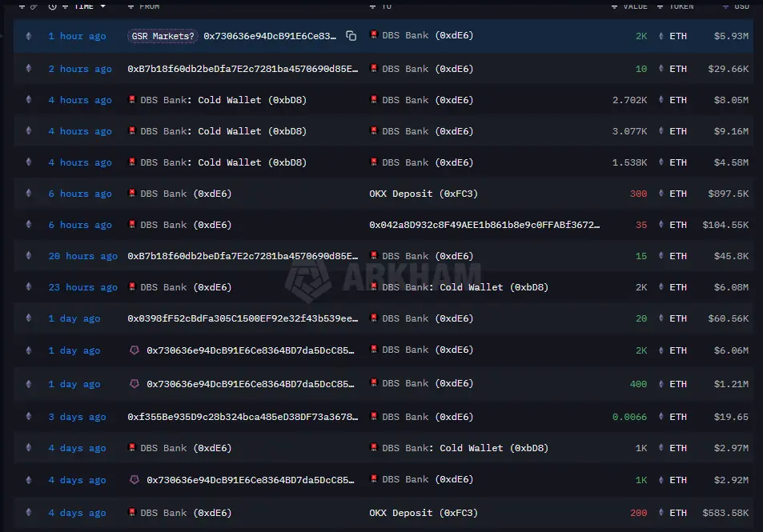This screenshot has height=532, width=763.
Task: Click Ethereum chain icon in the 1 hour ago row
Action: point(29,35)
